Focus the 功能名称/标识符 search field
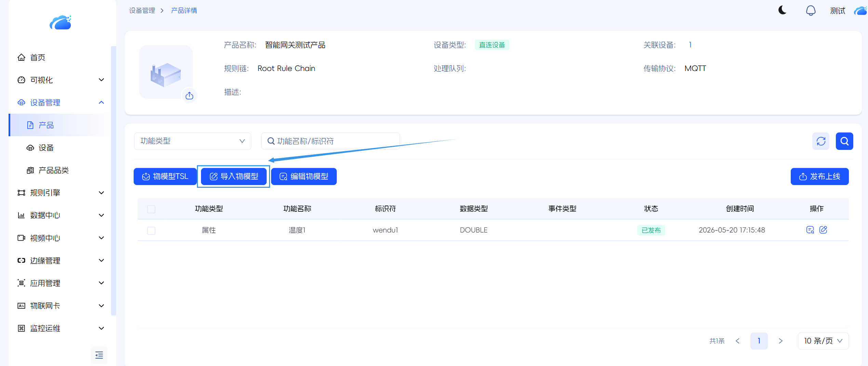The height and width of the screenshot is (366, 868). point(330,141)
